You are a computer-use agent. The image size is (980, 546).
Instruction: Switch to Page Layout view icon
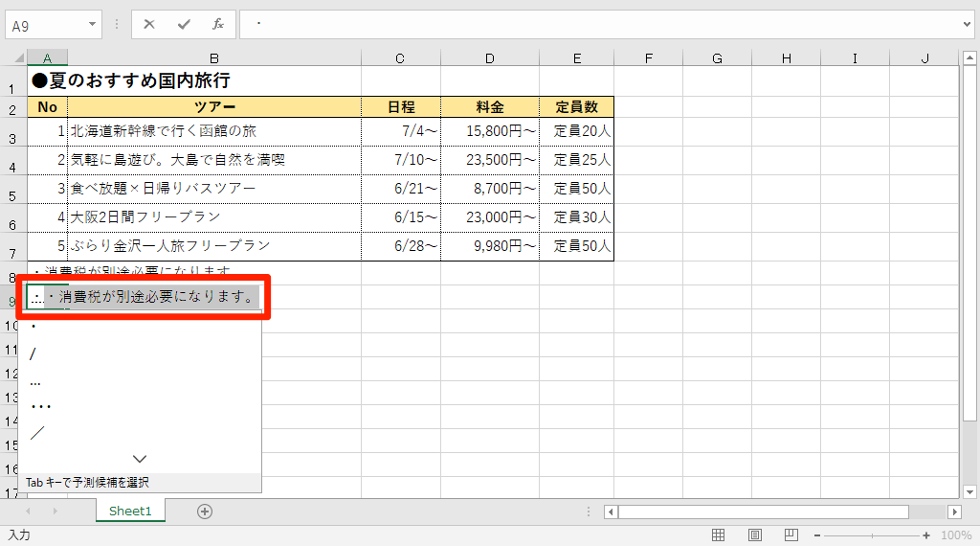(x=755, y=535)
